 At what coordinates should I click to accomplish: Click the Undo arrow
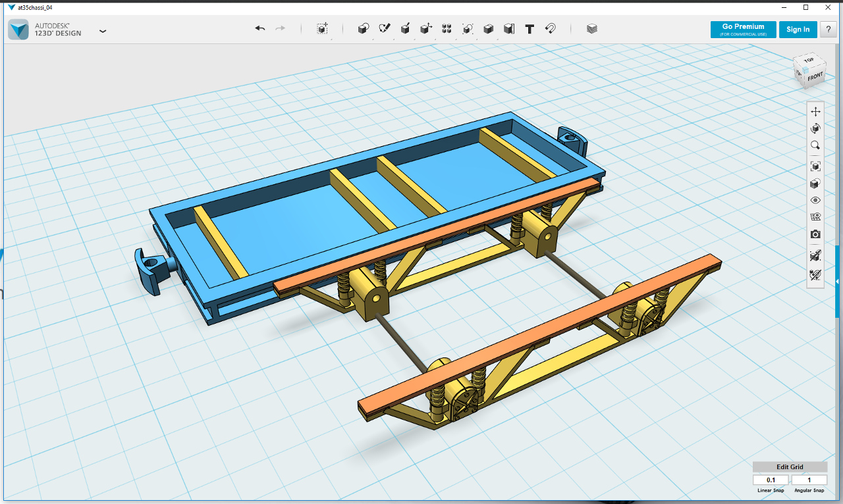click(260, 28)
